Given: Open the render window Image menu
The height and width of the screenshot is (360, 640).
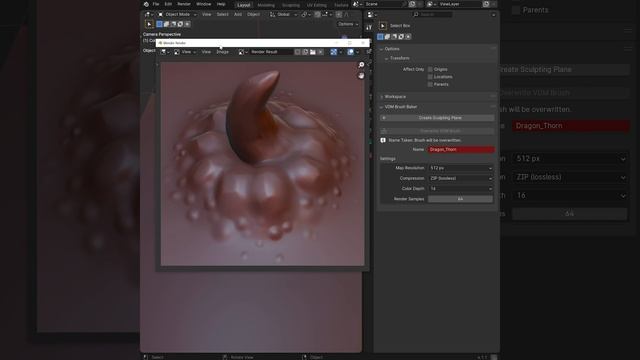Looking at the screenshot, I should pos(222,52).
